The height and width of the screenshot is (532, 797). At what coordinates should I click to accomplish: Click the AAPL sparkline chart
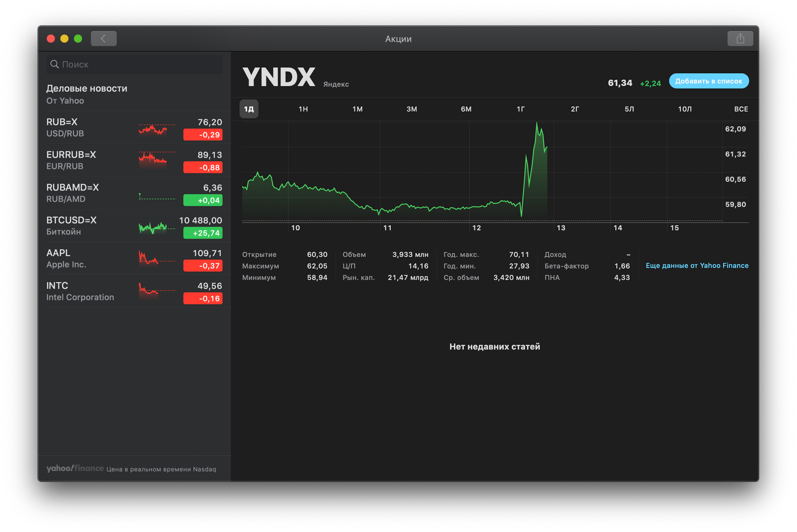click(x=157, y=258)
